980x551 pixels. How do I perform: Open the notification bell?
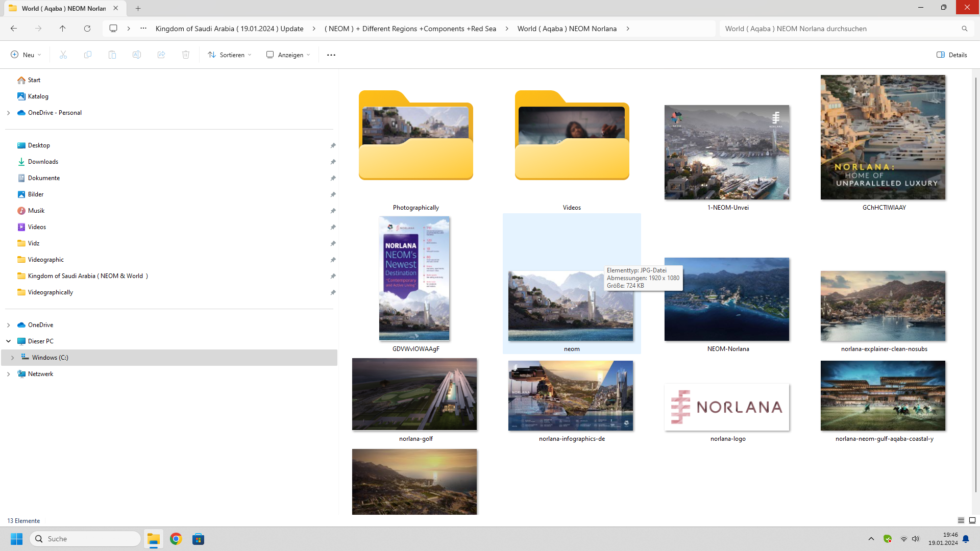tap(966, 539)
